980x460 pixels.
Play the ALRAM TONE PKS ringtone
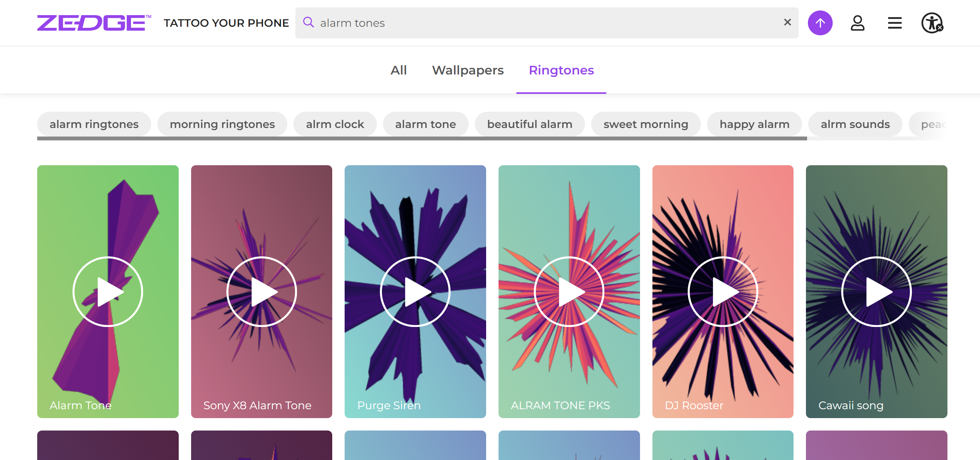[x=569, y=292]
